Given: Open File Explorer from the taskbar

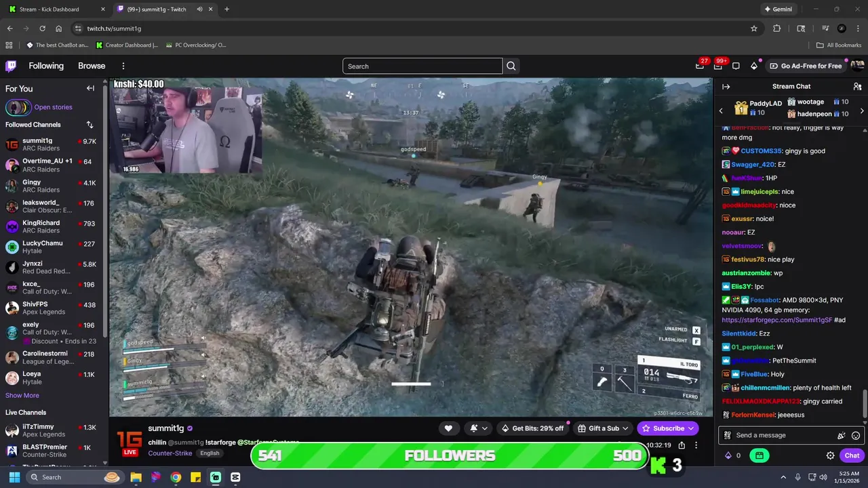Looking at the screenshot, I should click(x=136, y=477).
